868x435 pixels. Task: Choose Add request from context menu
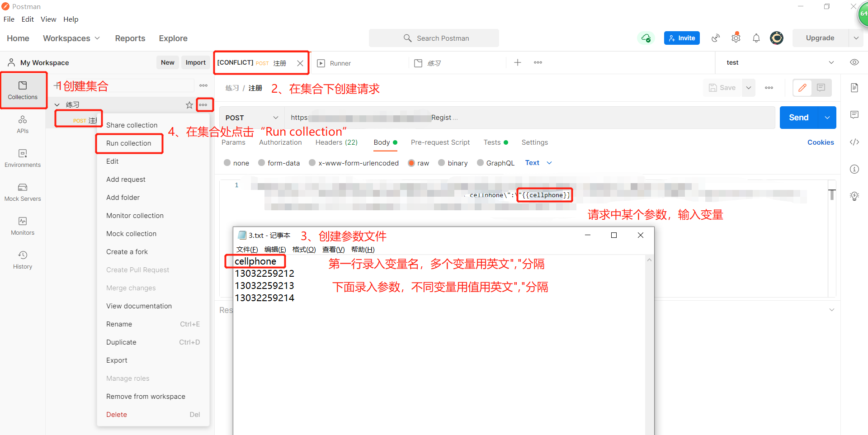[x=126, y=180]
